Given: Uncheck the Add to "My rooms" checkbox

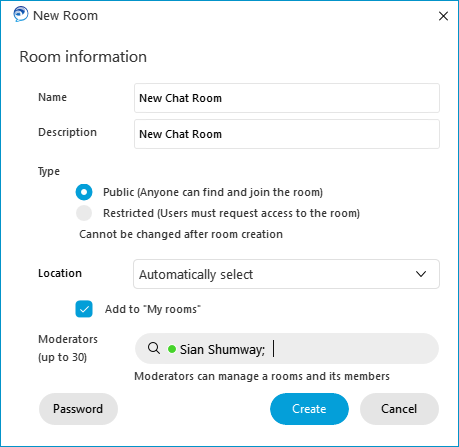Looking at the screenshot, I should [84, 309].
